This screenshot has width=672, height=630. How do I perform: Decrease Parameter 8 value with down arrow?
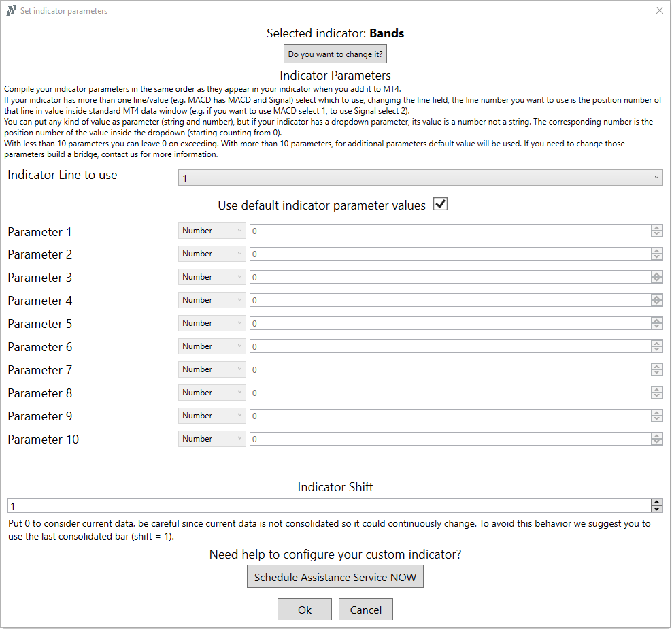point(656,397)
